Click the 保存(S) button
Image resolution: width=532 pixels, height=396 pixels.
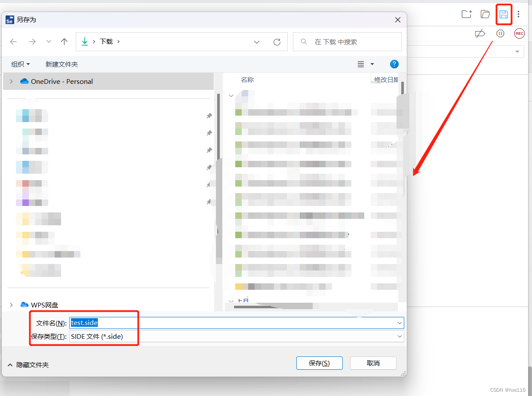[320, 363]
